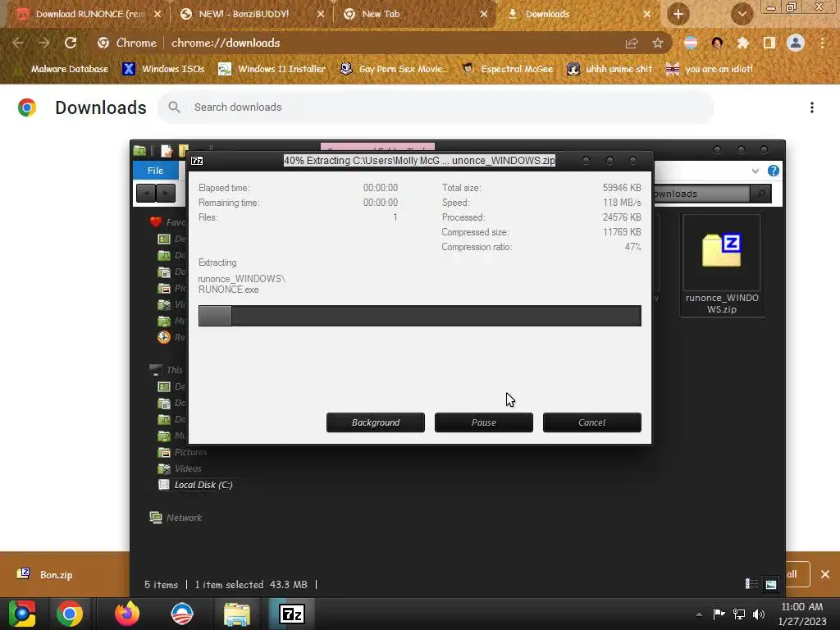The width and height of the screenshot is (840, 630).
Task: Open the File menu in Explorer
Action: pyautogui.click(x=155, y=171)
